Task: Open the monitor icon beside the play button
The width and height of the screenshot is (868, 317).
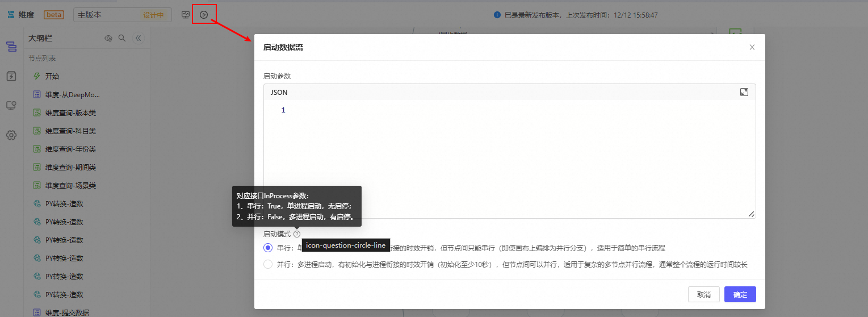Action: pyautogui.click(x=186, y=15)
